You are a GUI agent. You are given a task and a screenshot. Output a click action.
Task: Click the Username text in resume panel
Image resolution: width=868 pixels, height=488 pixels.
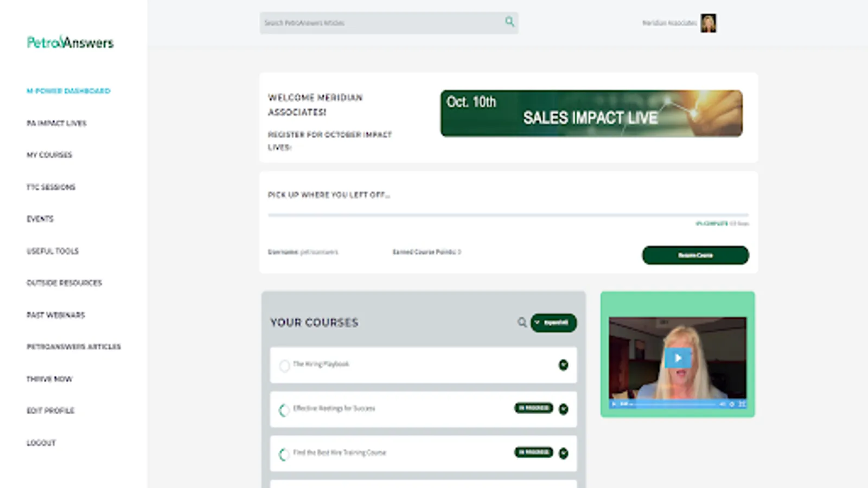pos(303,252)
